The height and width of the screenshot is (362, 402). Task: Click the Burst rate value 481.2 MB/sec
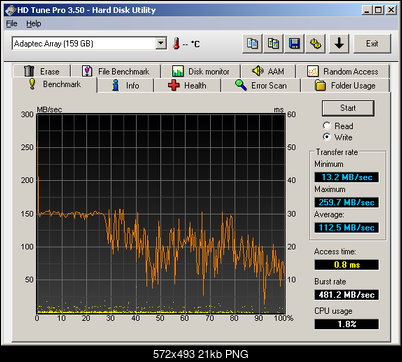(347, 295)
